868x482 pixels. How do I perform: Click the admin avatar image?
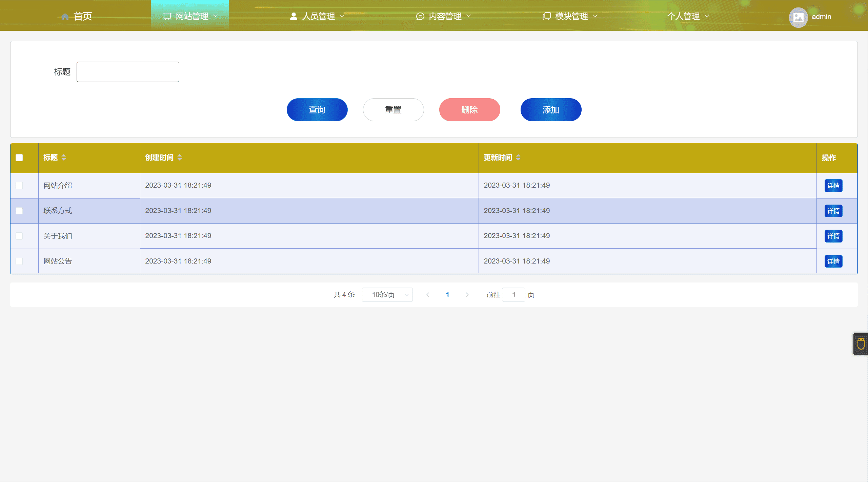coord(798,17)
